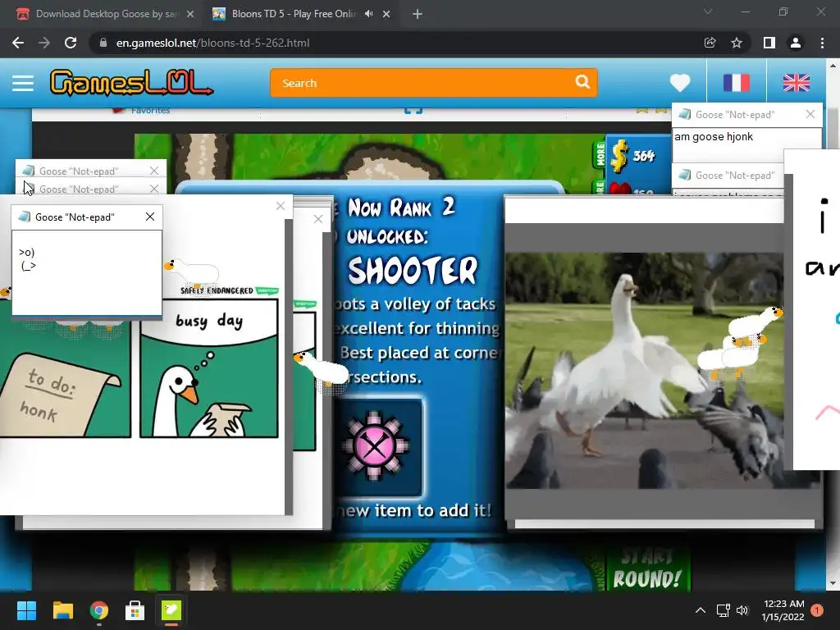Click the green MORE money tab
This screenshot has height=630, width=840.
pyautogui.click(x=600, y=154)
